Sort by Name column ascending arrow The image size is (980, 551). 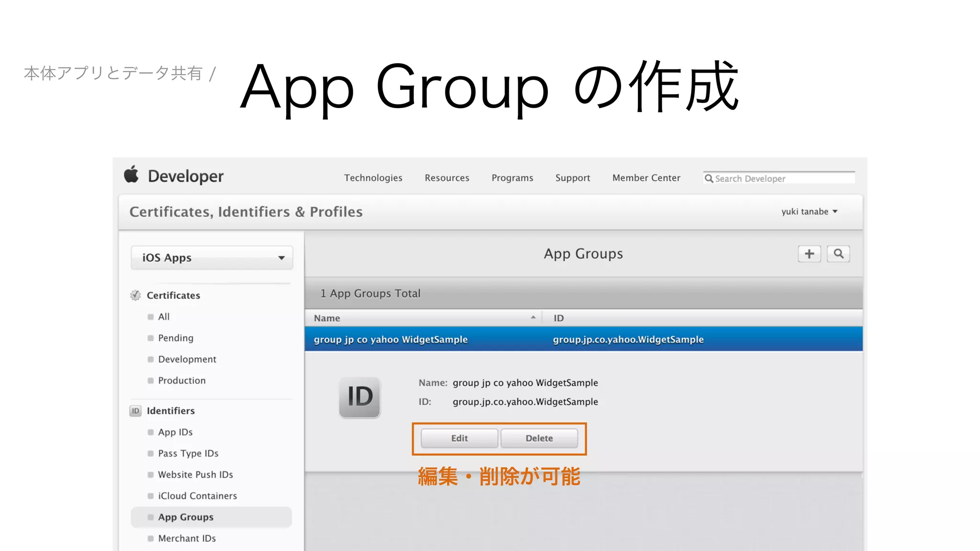pyautogui.click(x=533, y=318)
